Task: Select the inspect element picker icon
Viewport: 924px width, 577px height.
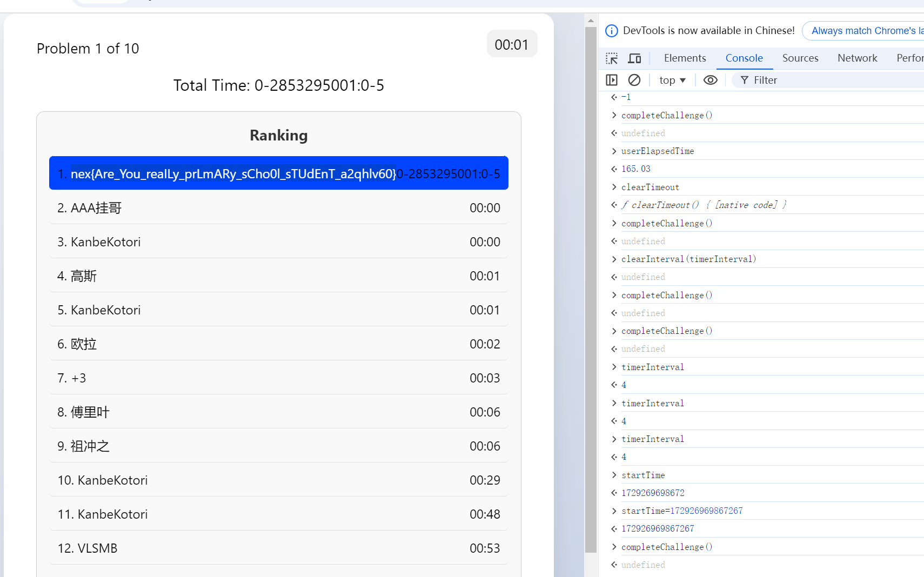Action: [612, 58]
